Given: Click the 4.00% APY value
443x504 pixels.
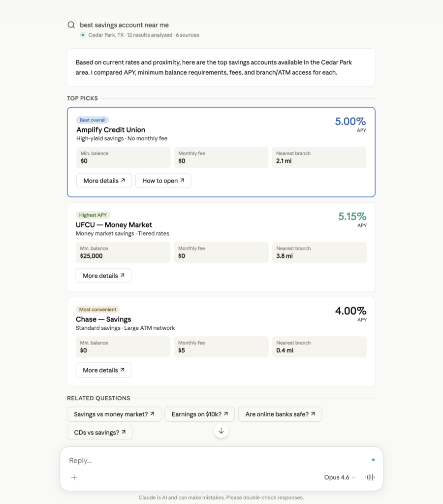Looking at the screenshot, I should click(x=351, y=311).
